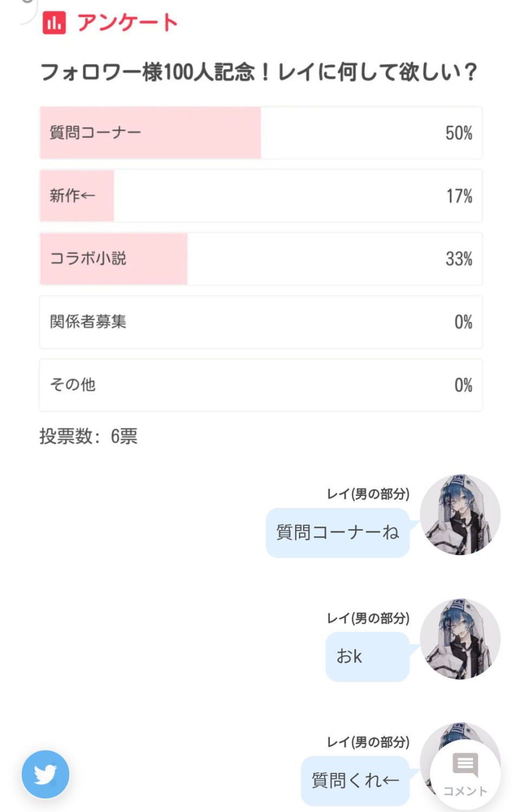Click the red アンケート chart icon
The width and height of the screenshot is (520, 812).
[54, 23]
